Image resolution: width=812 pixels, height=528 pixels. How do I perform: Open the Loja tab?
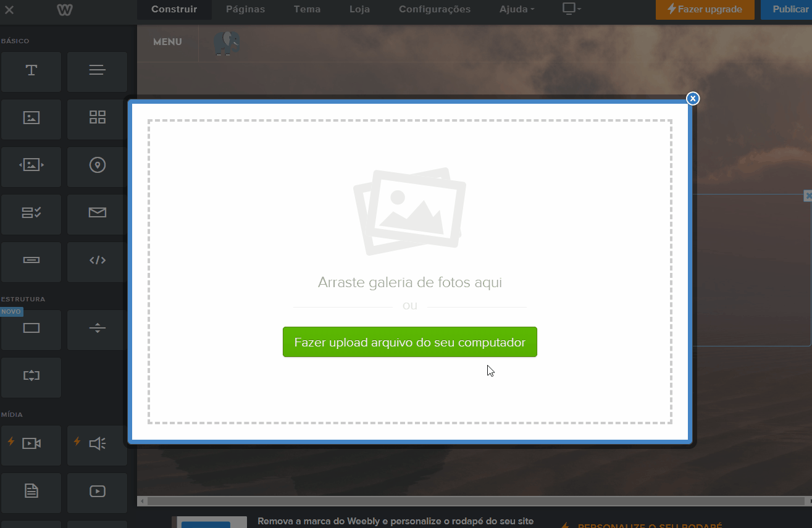[x=359, y=9]
